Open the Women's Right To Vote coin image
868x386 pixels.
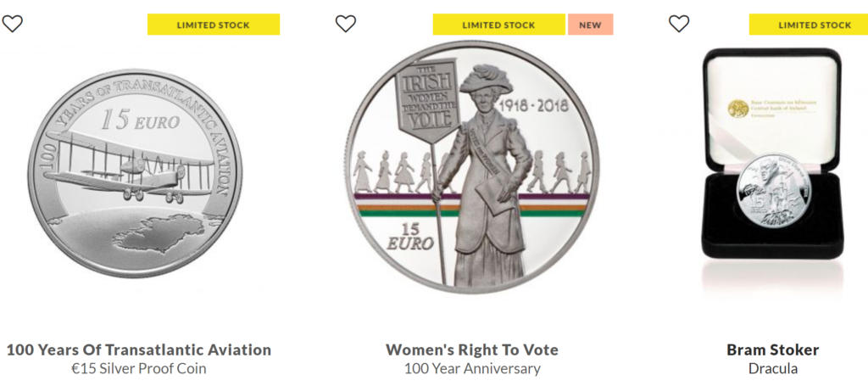(471, 174)
